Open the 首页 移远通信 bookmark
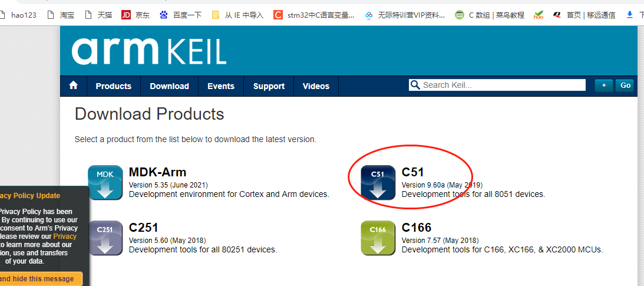This screenshot has width=644, height=286. 584,15
